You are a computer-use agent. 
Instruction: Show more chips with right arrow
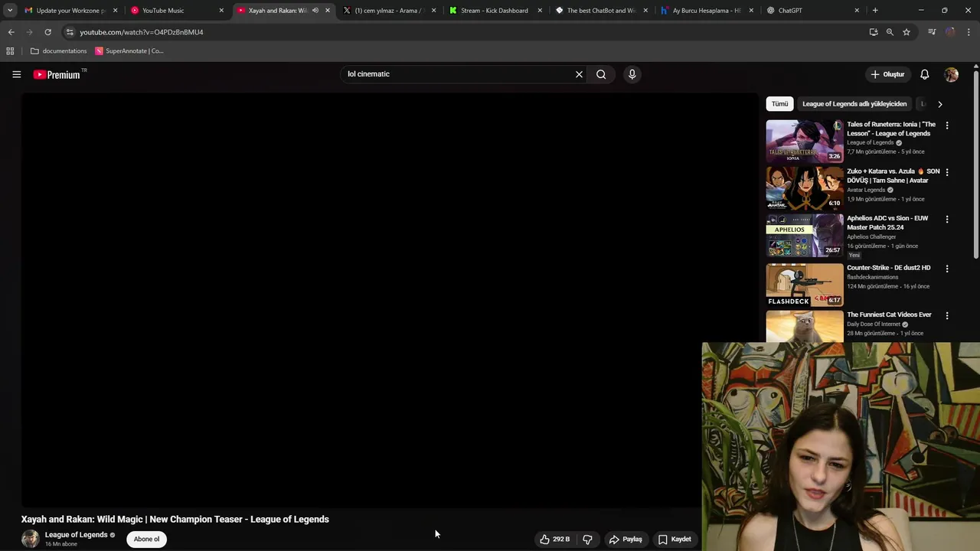coord(939,104)
